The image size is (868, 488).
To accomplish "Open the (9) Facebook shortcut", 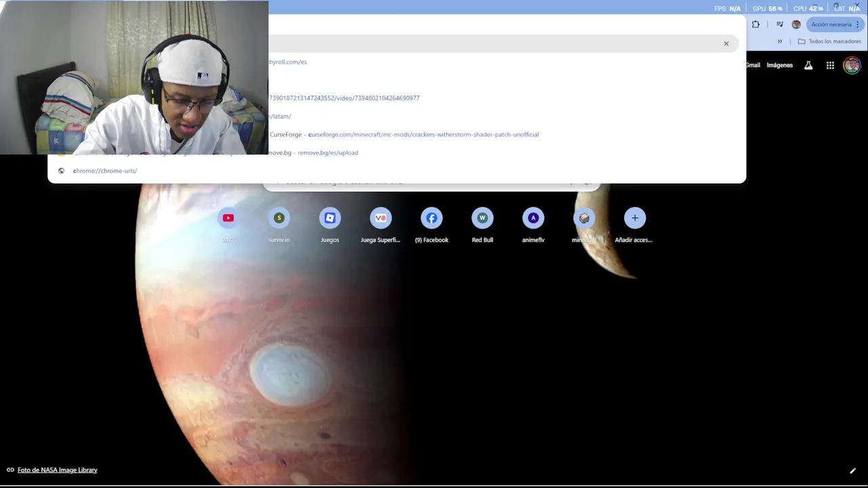I will click(431, 225).
